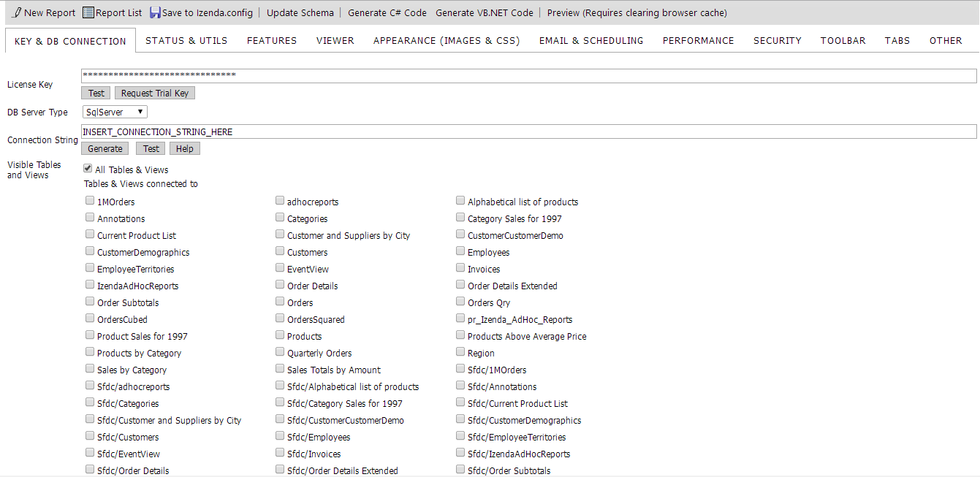Click Generate C# Code
The height and width of the screenshot is (477, 980).
387,12
